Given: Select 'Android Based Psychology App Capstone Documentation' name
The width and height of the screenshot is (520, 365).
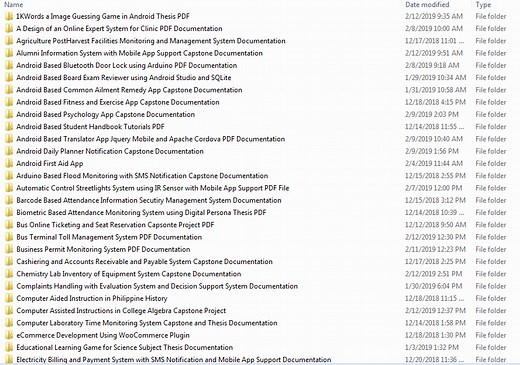Looking at the screenshot, I should click(106, 115).
